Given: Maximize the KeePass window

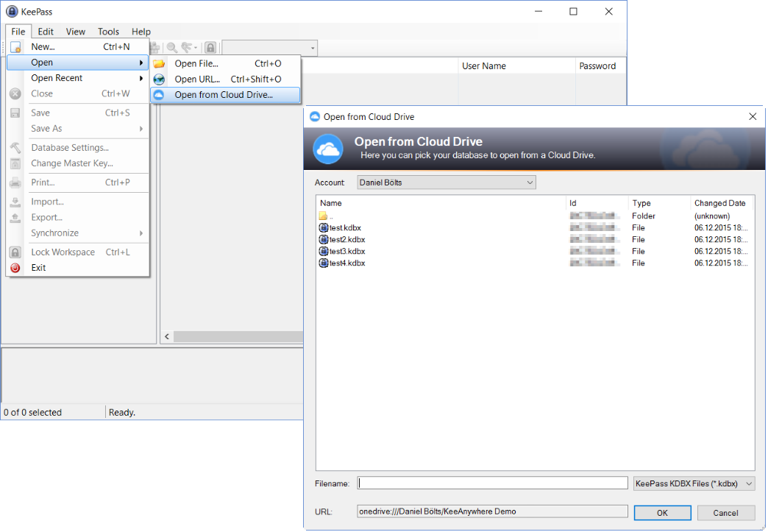Looking at the screenshot, I should 573,11.
